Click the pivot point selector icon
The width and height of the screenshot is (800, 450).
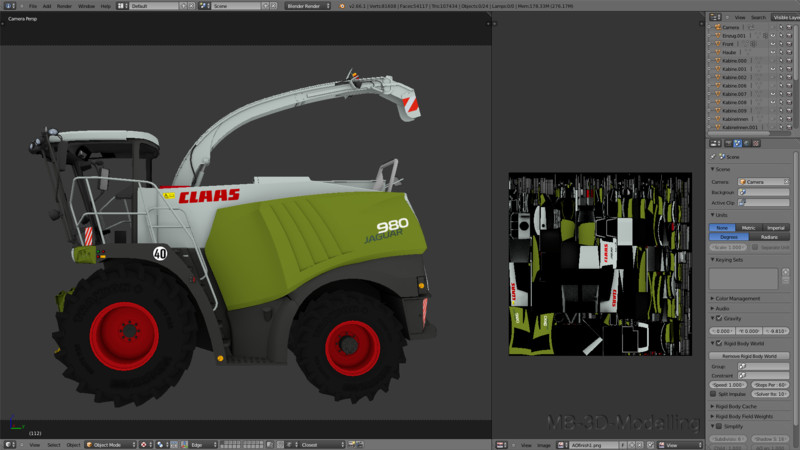point(161,445)
